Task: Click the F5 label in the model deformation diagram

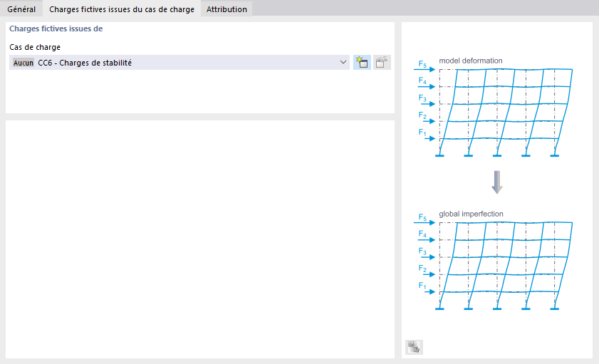Action: 422,63
